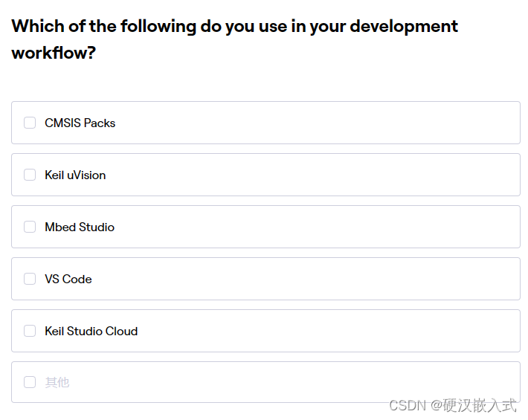This screenshot has height=420, width=528.
Task: Click the 'Keil Studio Cloud' label text
Action: [x=91, y=331]
